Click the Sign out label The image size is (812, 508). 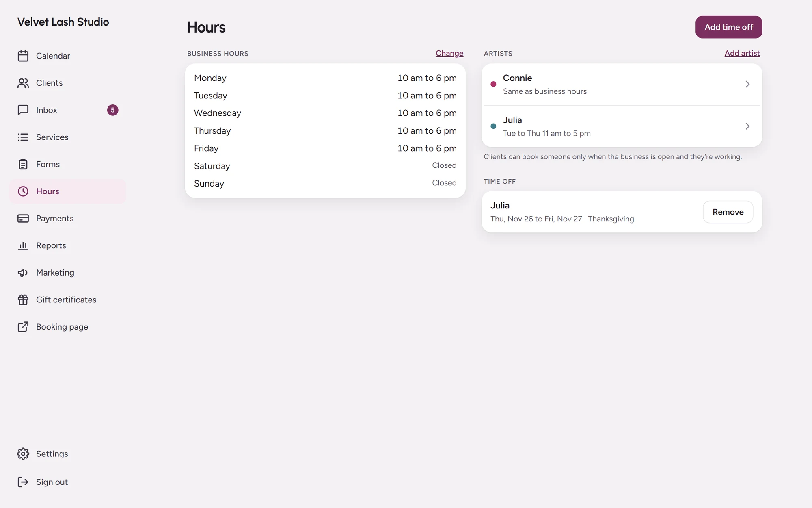click(x=52, y=482)
